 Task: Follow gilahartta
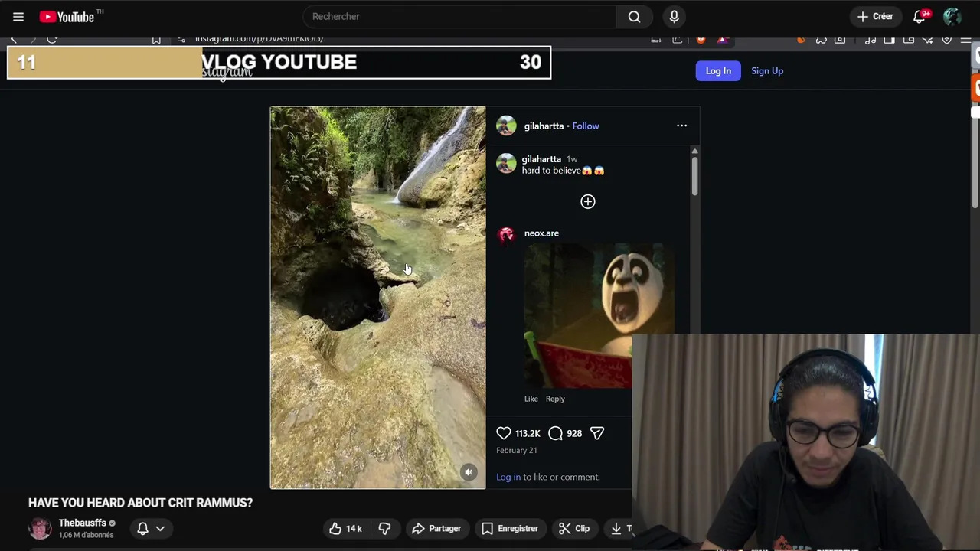(586, 126)
